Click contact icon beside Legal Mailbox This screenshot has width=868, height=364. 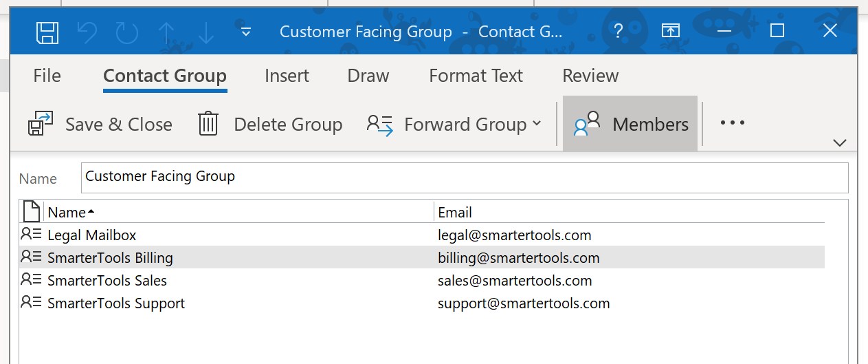(32, 234)
